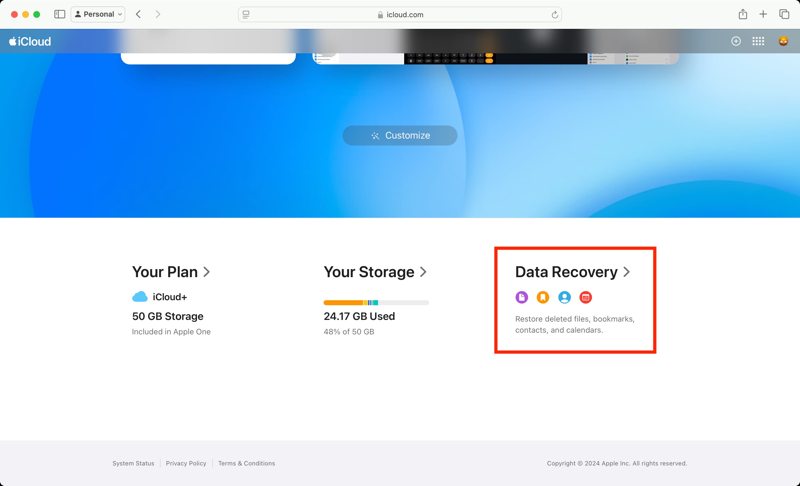
Task: Open the Privacy Policy footer link
Action: pos(186,463)
